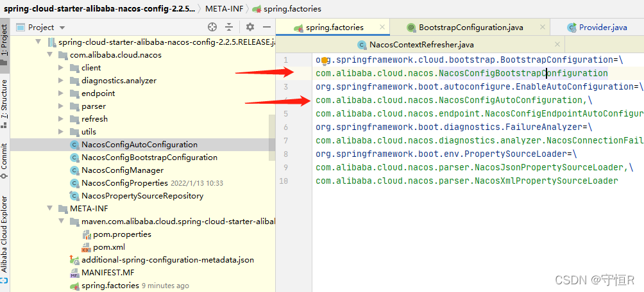Image resolution: width=644 pixels, height=292 pixels.
Task: Close the spring.factories tab
Action: coord(382,27)
